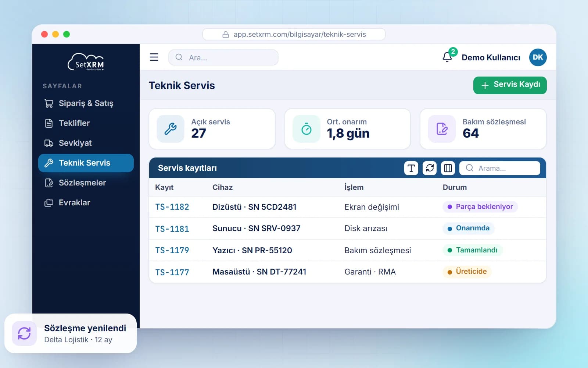Click the Tamamlandı status badge
The image size is (588, 368).
tap(473, 250)
